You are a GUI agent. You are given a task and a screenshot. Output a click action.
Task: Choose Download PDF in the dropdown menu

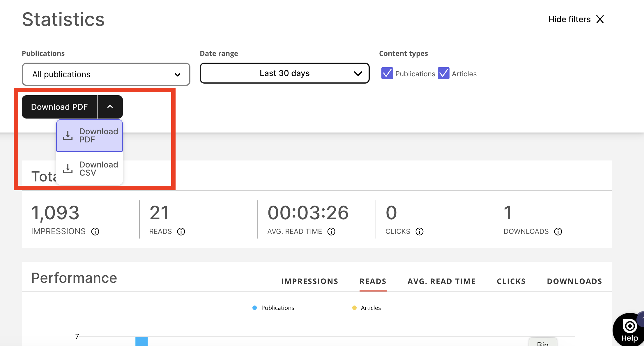coord(90,135)
